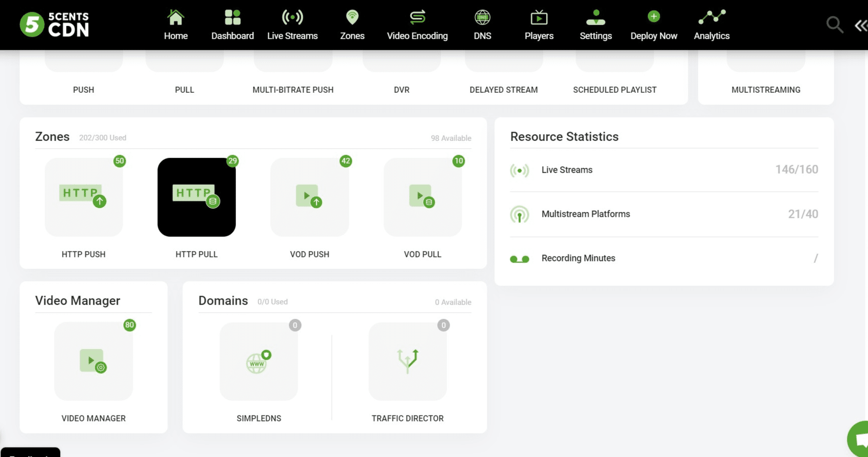Open the Settings icon in navigation
Screen dimensions: 868x457
(596, 18)
